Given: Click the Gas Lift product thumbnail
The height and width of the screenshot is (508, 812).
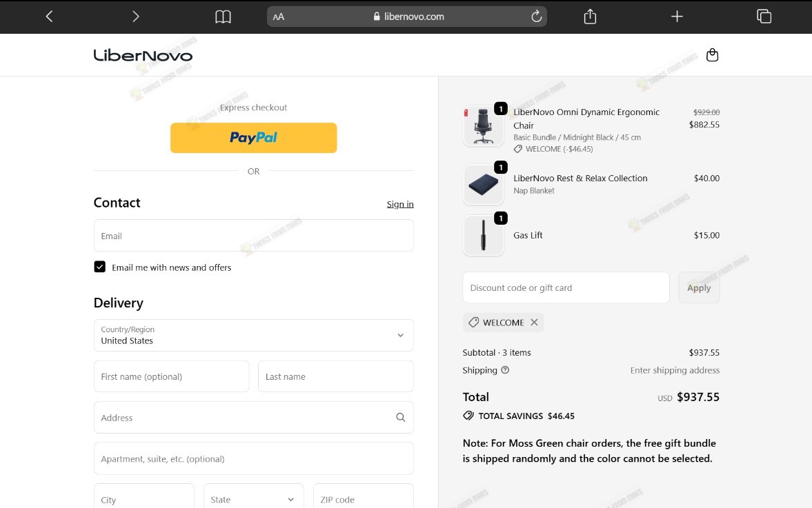Looking at the screenshot, I should click(483, 235).
